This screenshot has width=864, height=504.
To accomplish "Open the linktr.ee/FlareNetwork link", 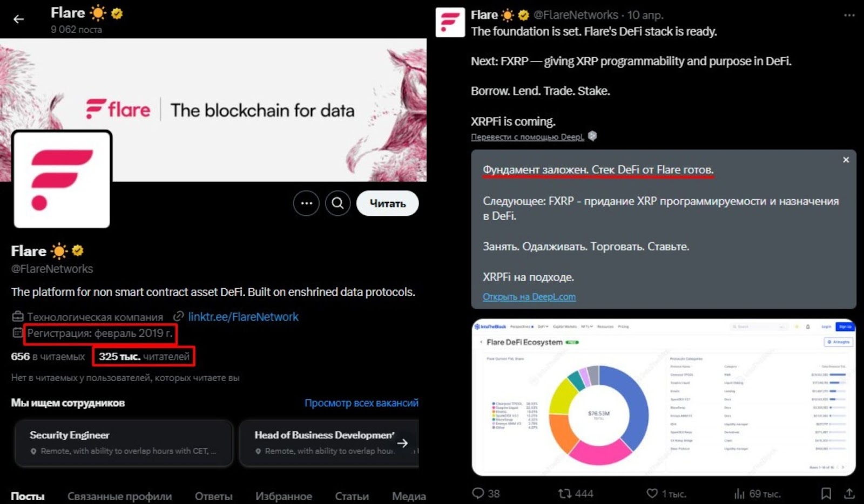I will point(243,317).
